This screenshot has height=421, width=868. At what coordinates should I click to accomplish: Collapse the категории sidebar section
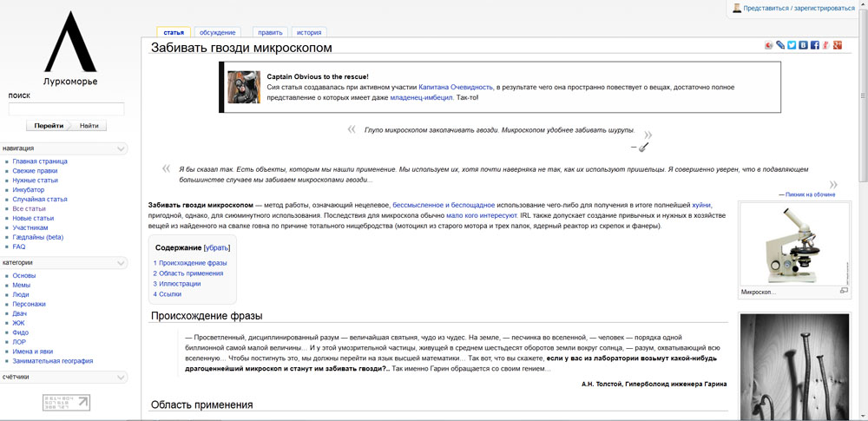[121, 262]
